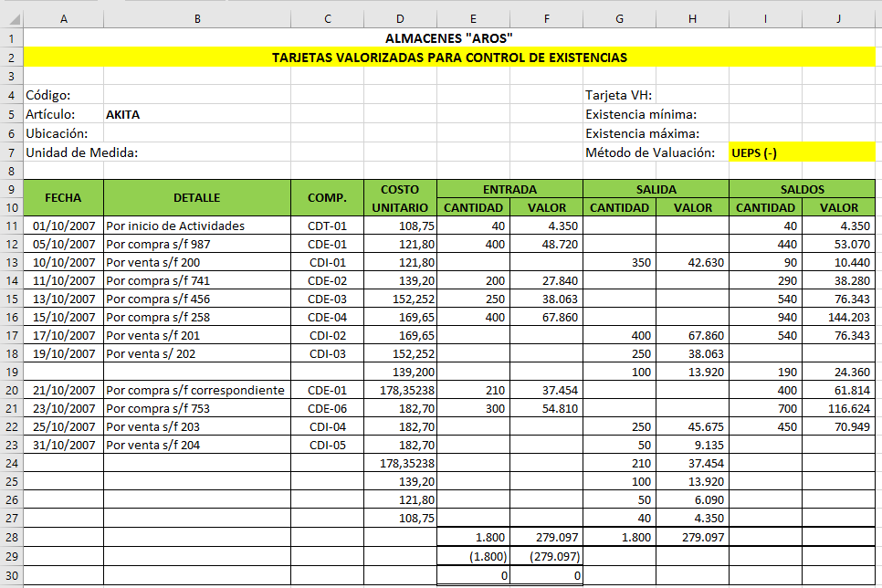The width and height of the screenshot is (882, 588).
Task: Select the (279.097) negative total cell
Action: pos(546,556)
